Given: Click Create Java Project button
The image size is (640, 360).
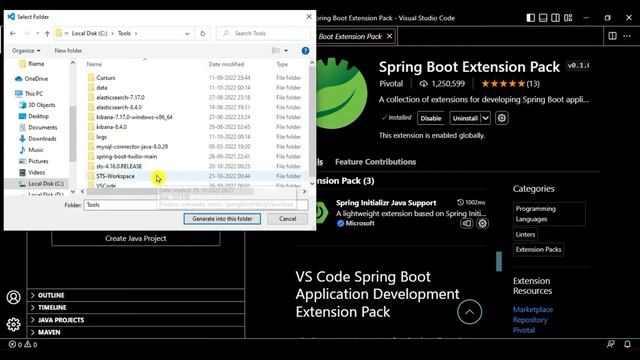Looking at the screenshot, I should [x=136, y=238].
